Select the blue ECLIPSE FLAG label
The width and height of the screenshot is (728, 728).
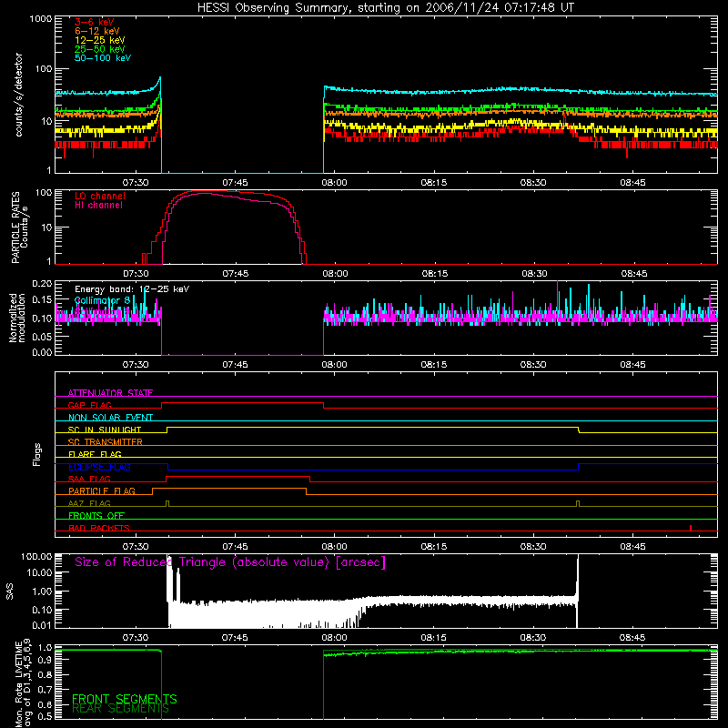click(x=99, y=467)
